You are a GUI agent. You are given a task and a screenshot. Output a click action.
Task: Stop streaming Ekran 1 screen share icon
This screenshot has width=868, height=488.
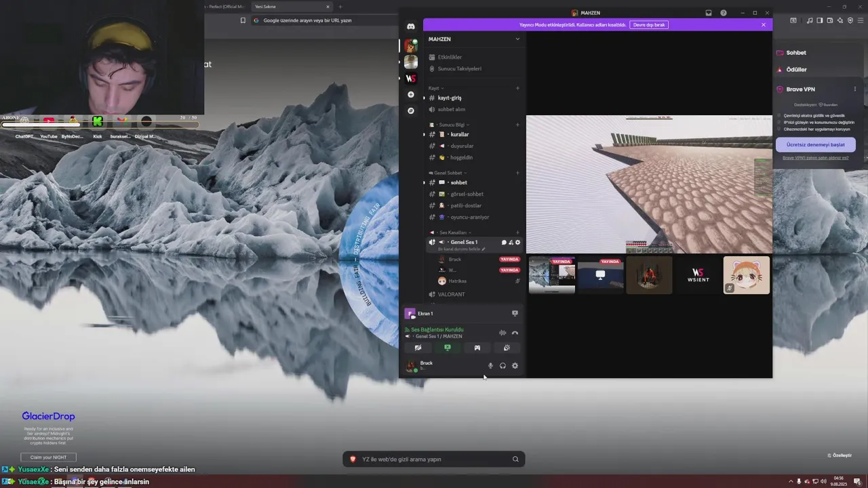click(x=515, y=313)
